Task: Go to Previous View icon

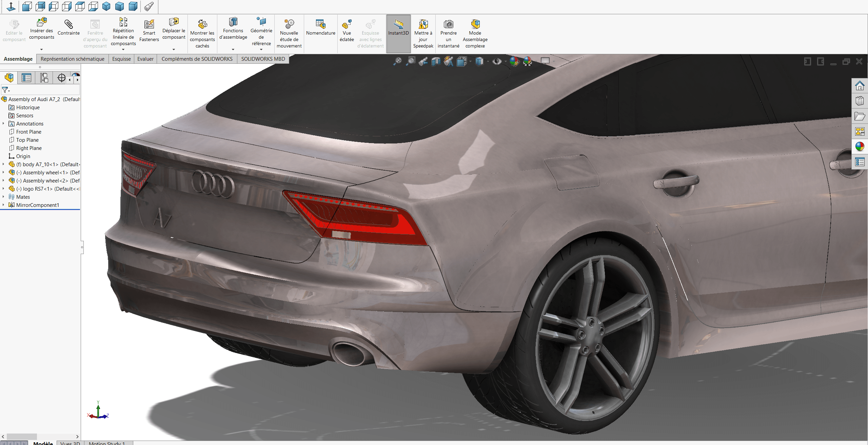Action: click(x=423, y=61)
